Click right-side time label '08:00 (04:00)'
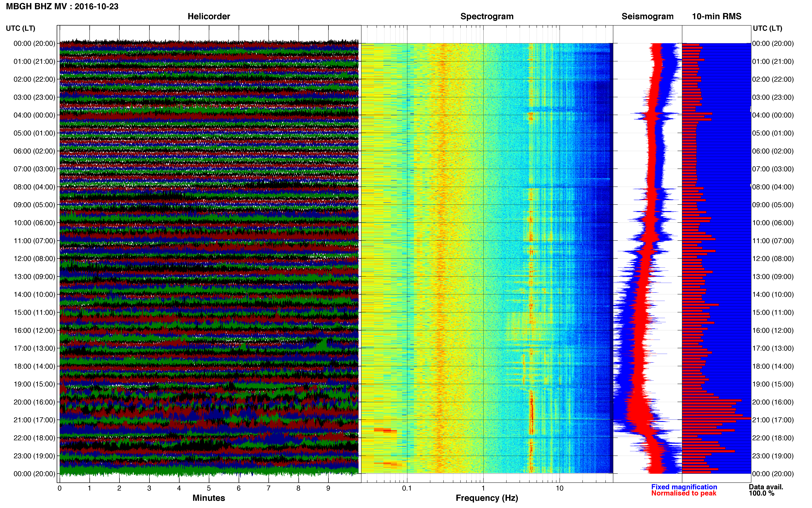The width and height of the screenshot is (812, 508). [x=773, y=187]
